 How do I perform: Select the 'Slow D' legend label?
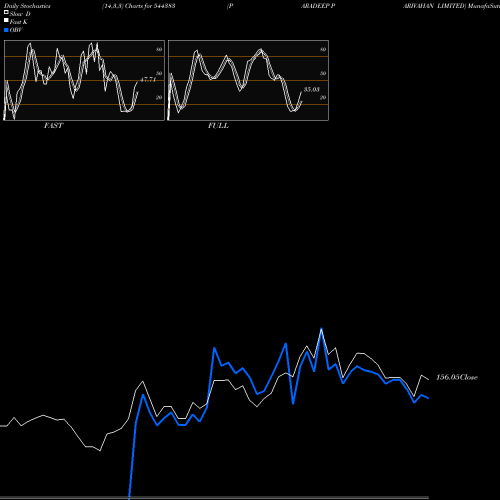click(x=20, y=14)
